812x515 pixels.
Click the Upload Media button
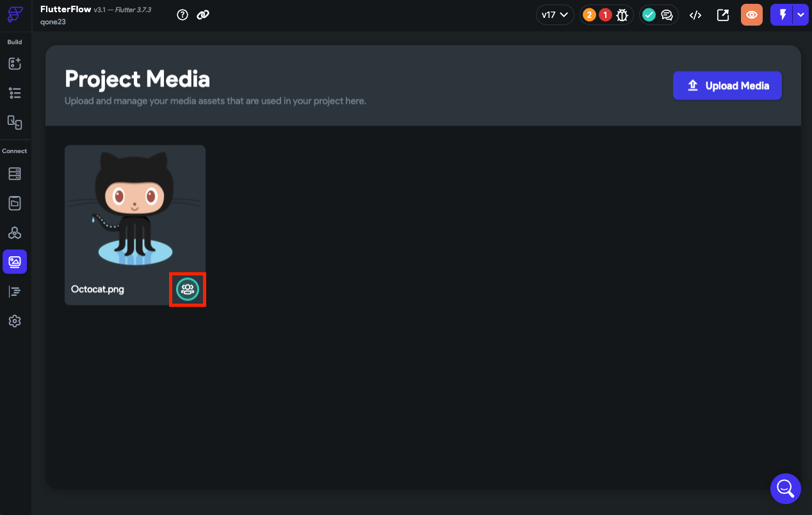tap(727, 85)
